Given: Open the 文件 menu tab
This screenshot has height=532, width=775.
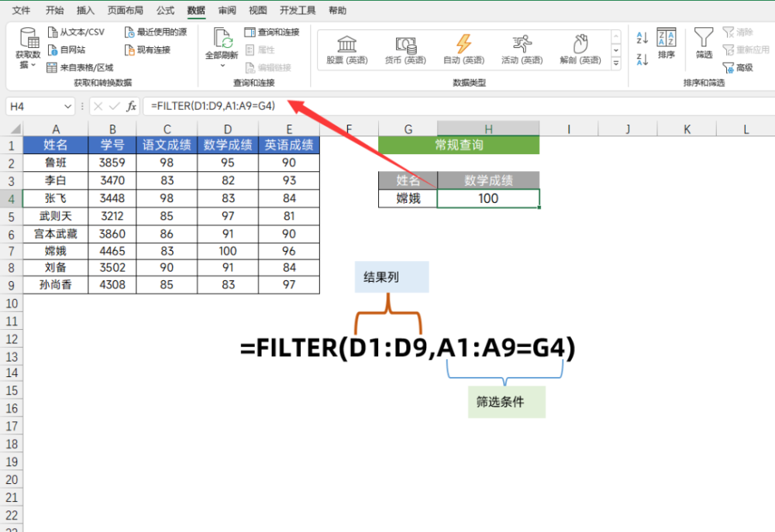Looking at the screenshot, I should point(21,10).
